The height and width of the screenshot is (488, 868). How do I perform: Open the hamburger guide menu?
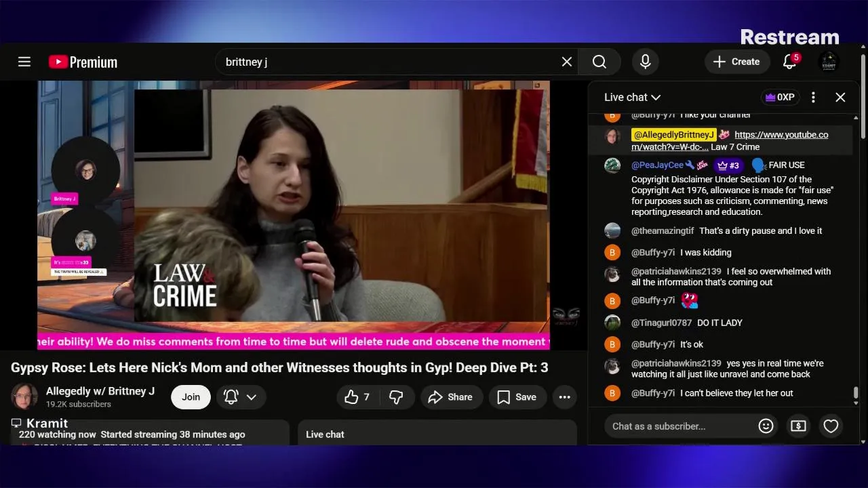pos(24,62)
